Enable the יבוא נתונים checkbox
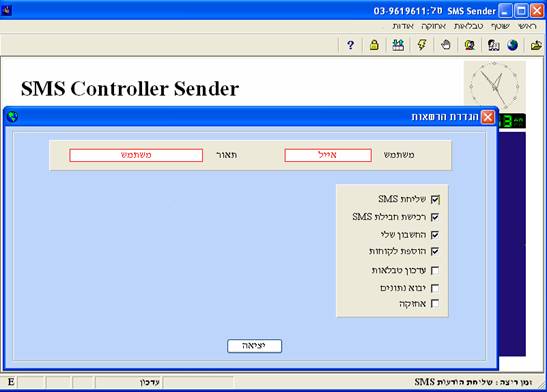The width and height of the screenshot is (547, 392). point(435,288)
